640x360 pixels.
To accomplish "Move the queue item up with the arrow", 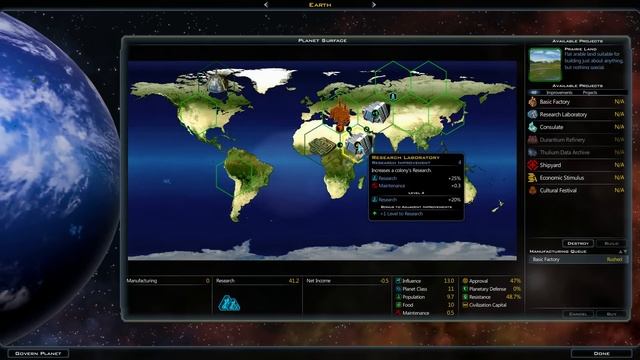I will tap(621, 251).
